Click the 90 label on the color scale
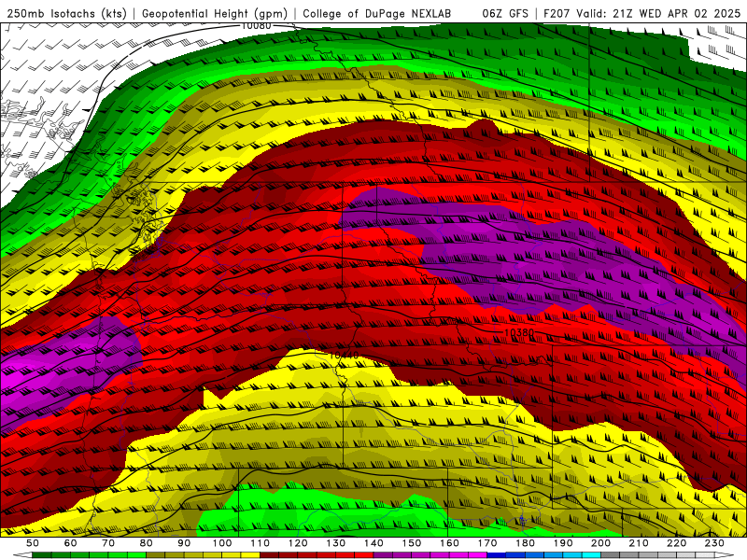Viewport: 747px width, 560px height. pyautogui.click(x=184, y=543)
